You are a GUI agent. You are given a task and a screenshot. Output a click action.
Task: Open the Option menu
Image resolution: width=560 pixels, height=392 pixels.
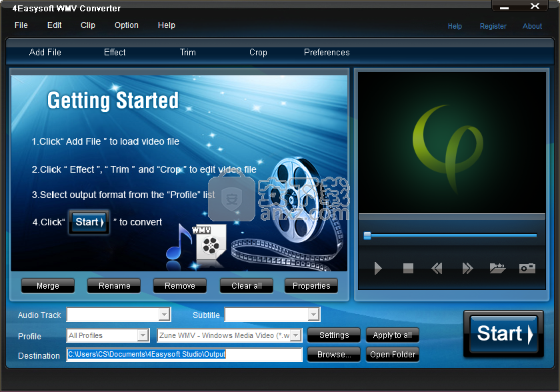(x=127, y=25)
